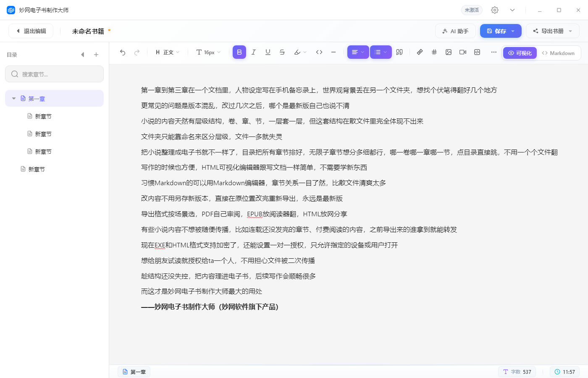Toggle bold formatting
The height and width of the screenshot is (378, 588).
(x=239, y=52)
